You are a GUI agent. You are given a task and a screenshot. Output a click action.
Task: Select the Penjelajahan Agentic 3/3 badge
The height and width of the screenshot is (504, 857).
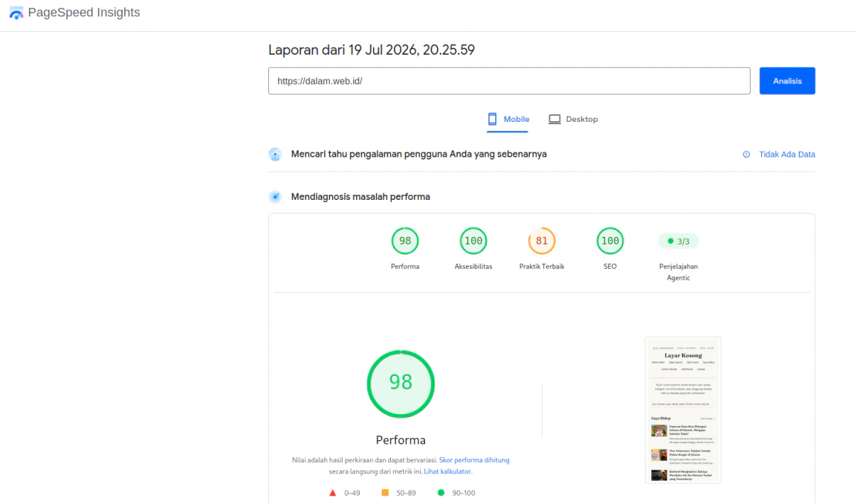(678, 241)
